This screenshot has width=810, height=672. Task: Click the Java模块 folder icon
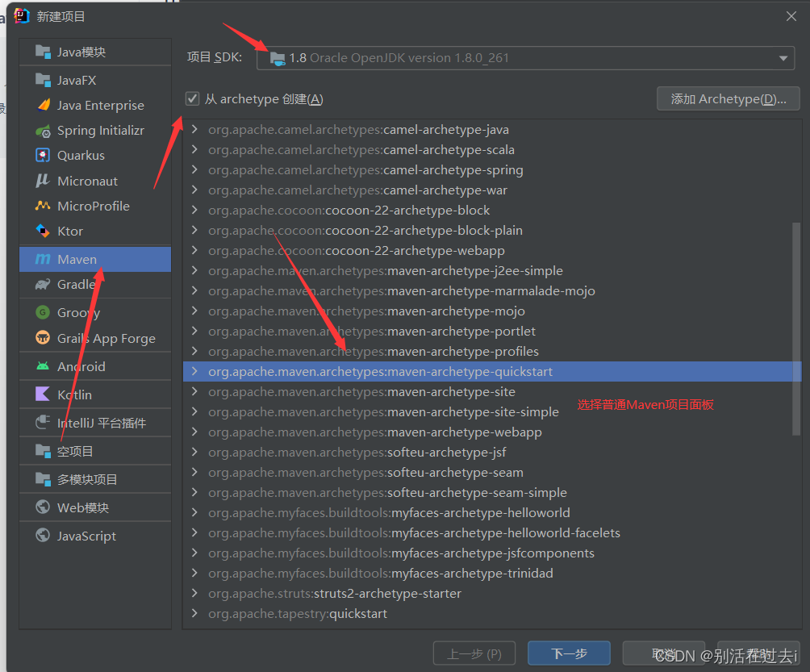(x=43, y=52)
